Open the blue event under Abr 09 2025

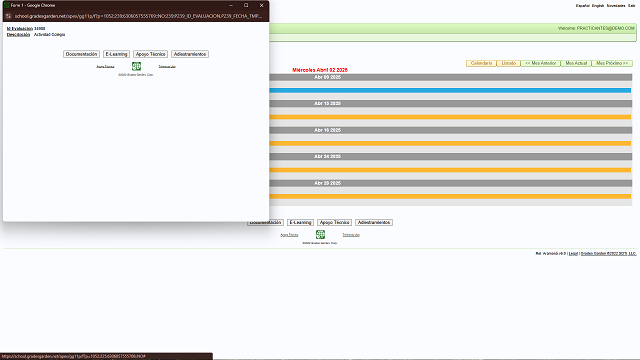450,91
